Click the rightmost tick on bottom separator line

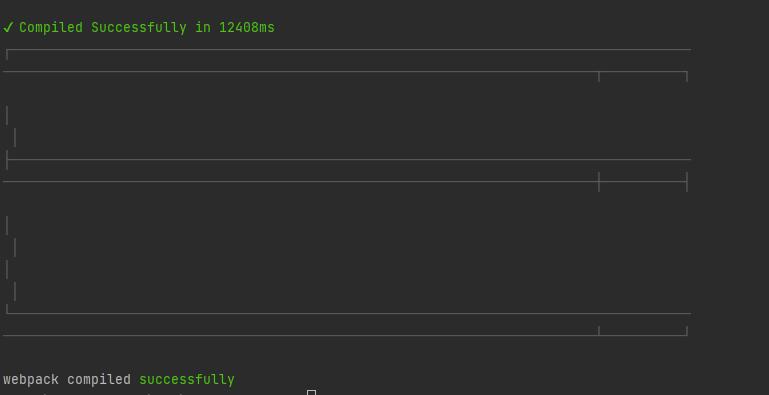point(687,331)
